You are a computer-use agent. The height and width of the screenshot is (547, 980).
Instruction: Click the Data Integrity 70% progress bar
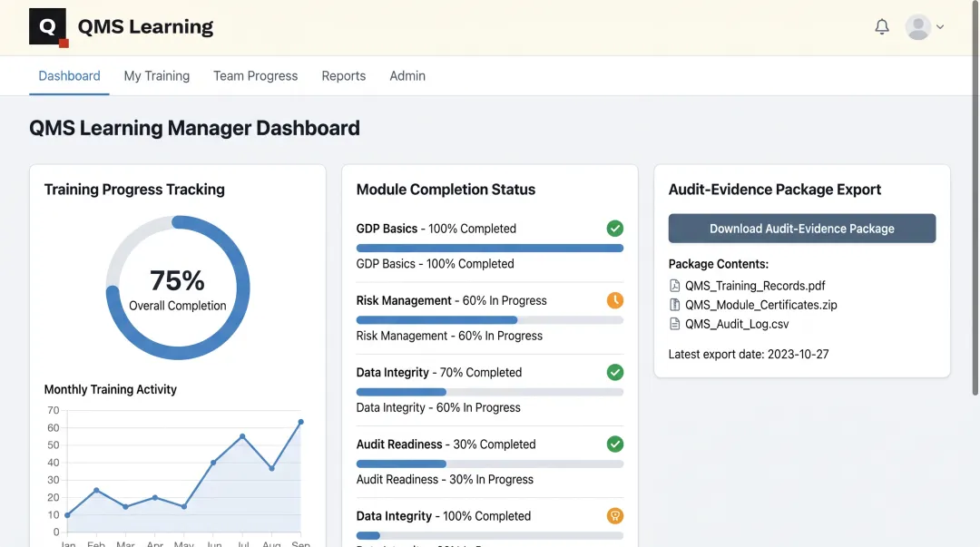(490, 392)
